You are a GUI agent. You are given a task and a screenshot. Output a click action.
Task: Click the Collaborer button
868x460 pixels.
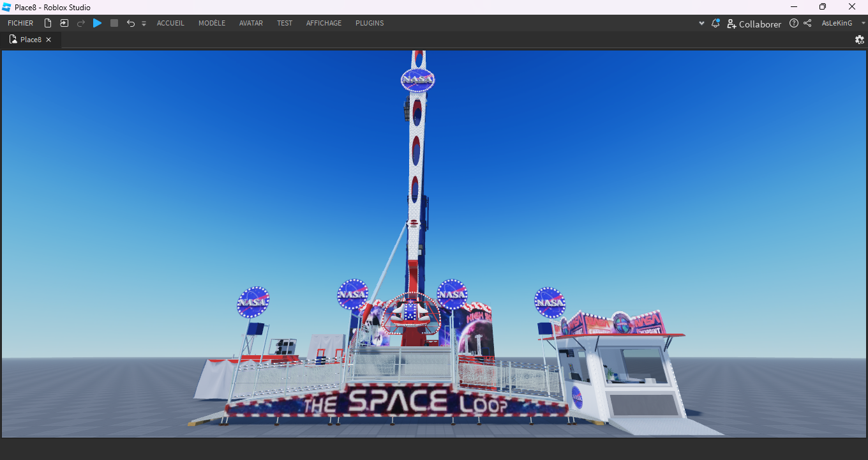point(754,24)
